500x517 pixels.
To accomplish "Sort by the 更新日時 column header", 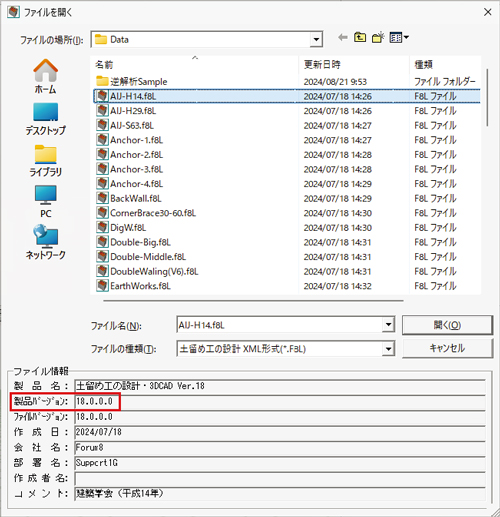I will (x=322, y=64).
